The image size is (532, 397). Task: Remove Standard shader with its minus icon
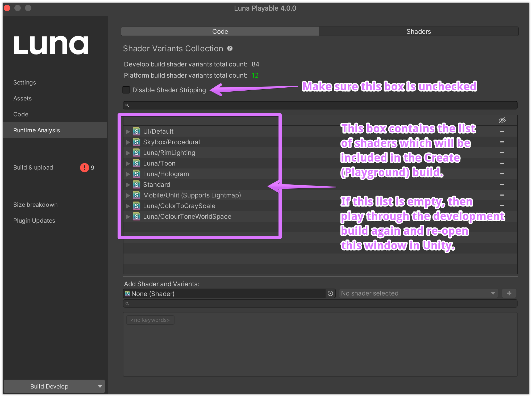tap(502, 184)
